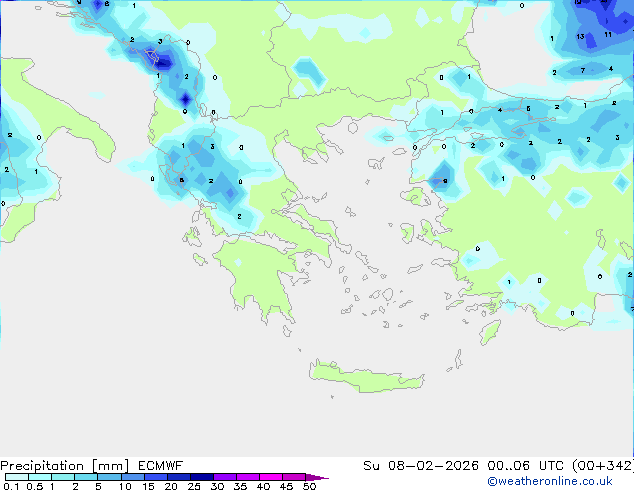Image resolution: width=634 pixels, height=490 pixels.
Task: Select the 'ECMWF' model label
Action: [161, 466]
